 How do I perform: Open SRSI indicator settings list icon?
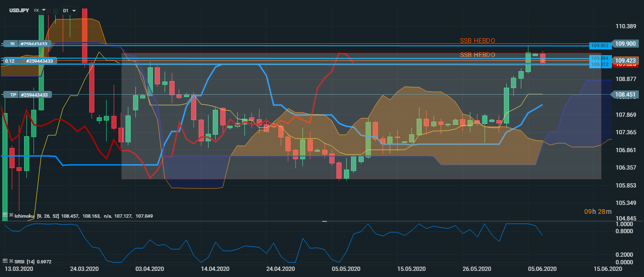click(x=5, y=261)
